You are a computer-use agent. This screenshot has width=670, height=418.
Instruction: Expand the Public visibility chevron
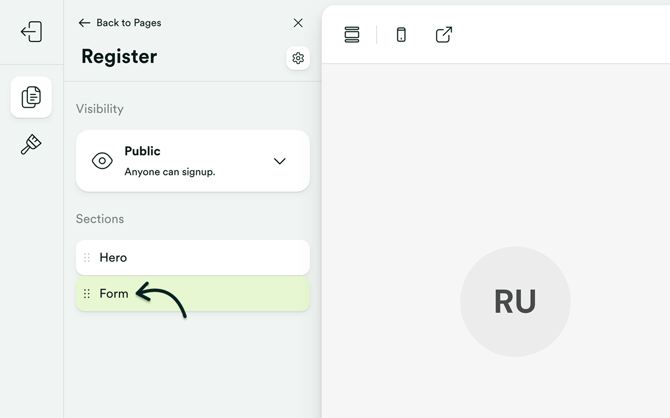pyautogui.click(x=280, y=161)
